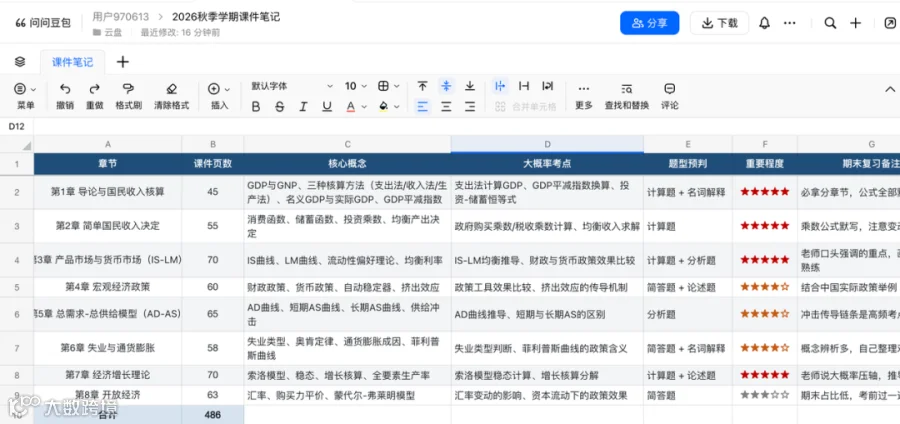Screen dimensions: 900x424
Task: Toggle italic formatting
Action: pos(303,107)
